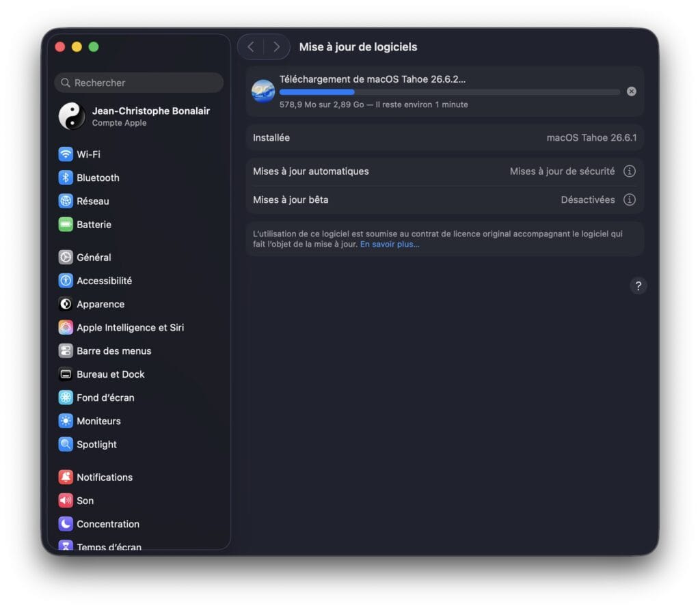
Task: Click the Installée row label
Action: click(x=271, y=137)
